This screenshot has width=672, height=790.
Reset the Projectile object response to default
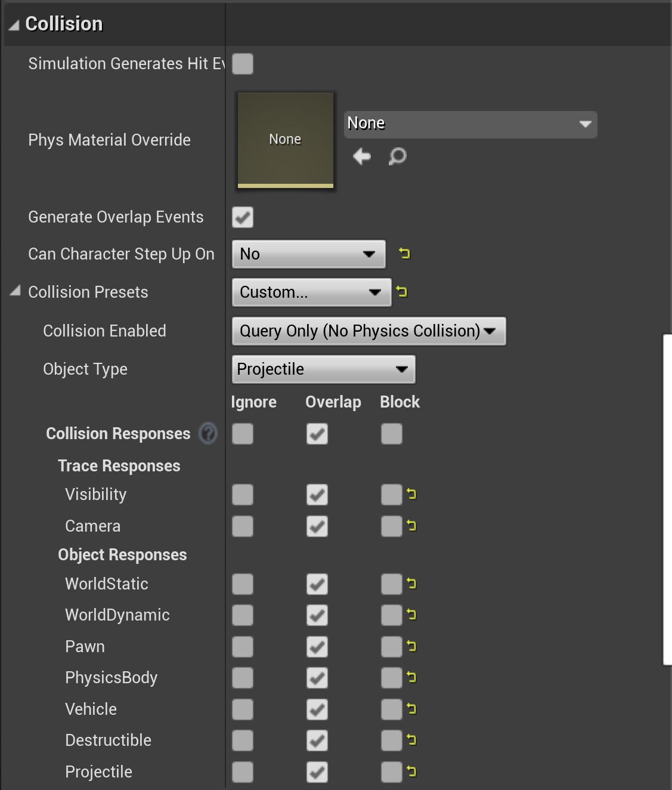click(x=411, y=772)
